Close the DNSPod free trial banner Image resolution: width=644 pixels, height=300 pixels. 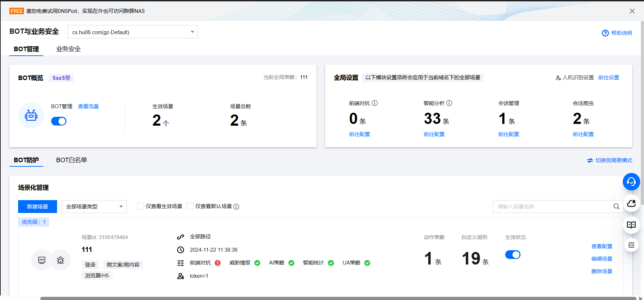(632, 11)
